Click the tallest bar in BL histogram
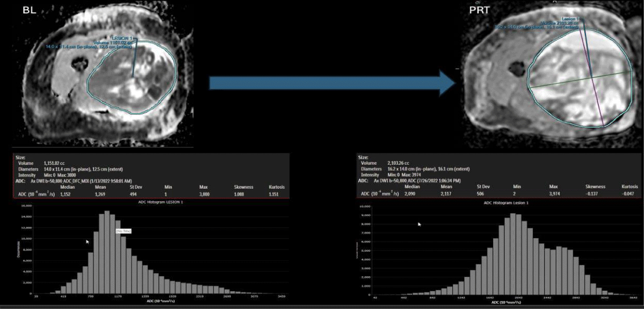 [107, 252]
